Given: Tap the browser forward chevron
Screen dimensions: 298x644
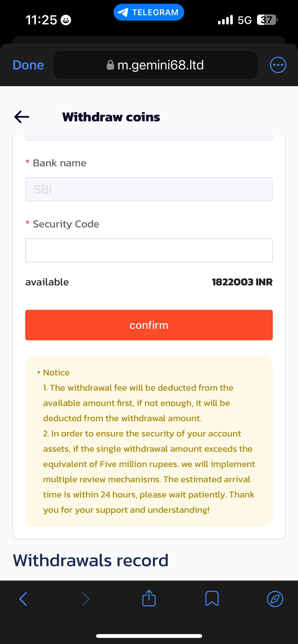Looking at the screenshot, I should (86, 599).
